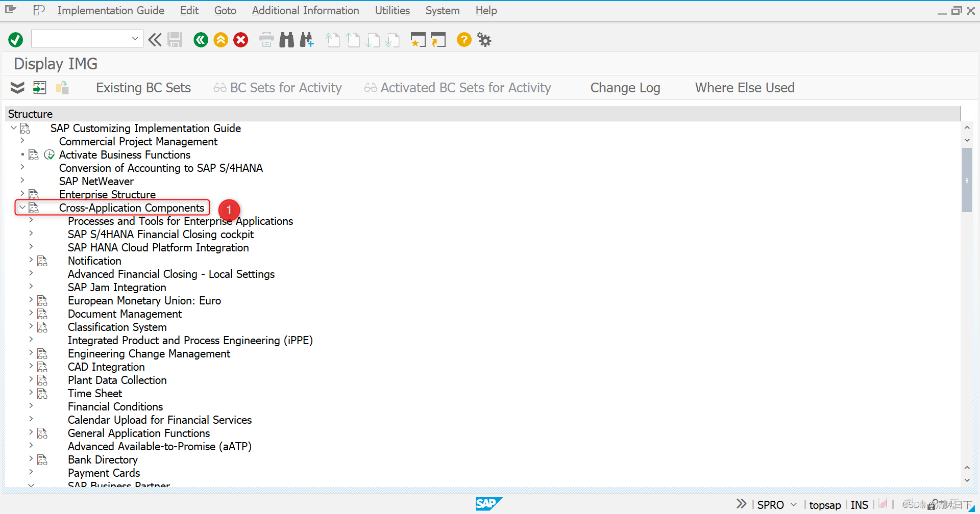This screenshot has height=514, width=980.
Task: Click the Existing BC Sets button
Action: tap(143, 88)
